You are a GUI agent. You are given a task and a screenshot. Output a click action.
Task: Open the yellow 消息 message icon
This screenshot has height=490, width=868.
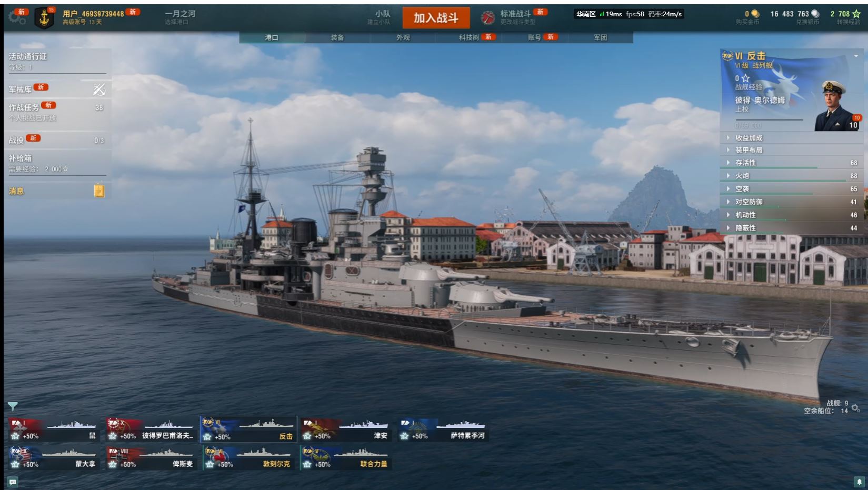click(99, 191)
